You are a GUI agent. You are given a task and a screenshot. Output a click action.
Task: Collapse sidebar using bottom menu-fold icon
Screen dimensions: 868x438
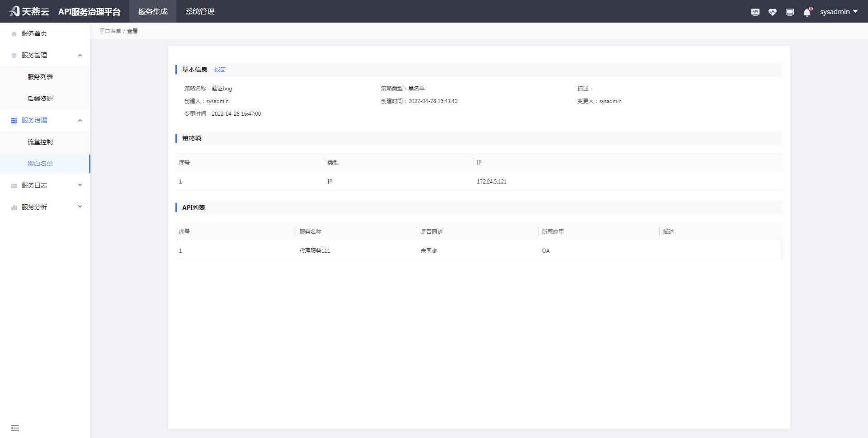click(x=15, y=428)
